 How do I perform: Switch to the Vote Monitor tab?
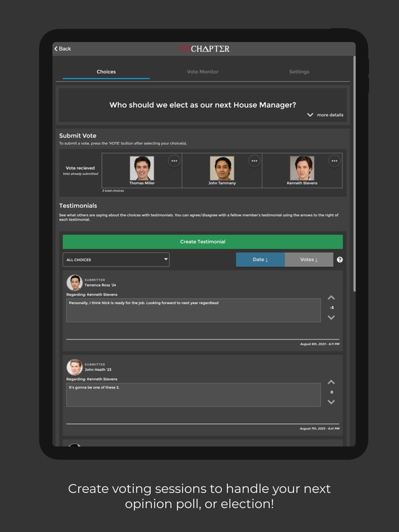(203, 72)
